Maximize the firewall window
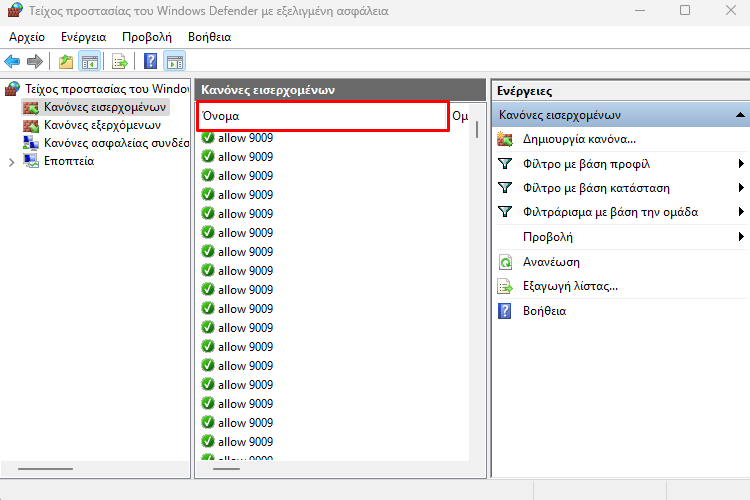Screen dimensions: 750x500 [x=685, y=11]
